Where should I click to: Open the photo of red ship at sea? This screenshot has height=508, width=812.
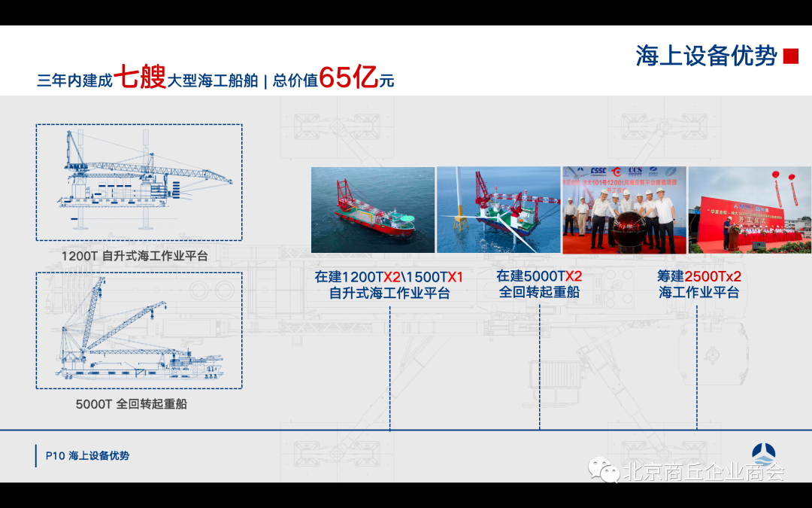tap(373, 210)
